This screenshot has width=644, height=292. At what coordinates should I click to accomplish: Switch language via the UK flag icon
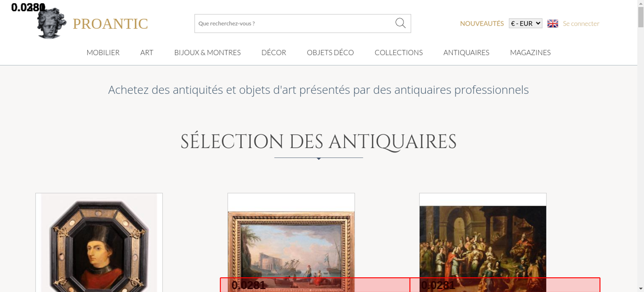(553, 23)
